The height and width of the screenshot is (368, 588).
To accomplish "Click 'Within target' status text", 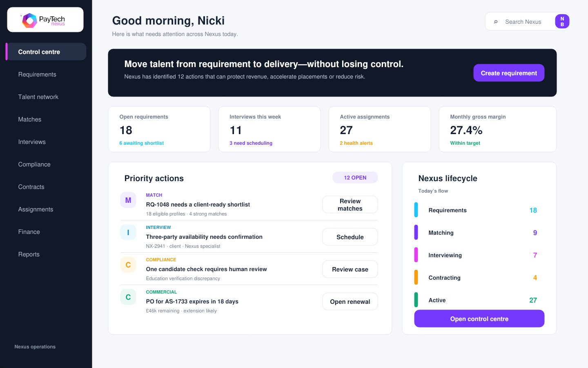I will [465, 143].
